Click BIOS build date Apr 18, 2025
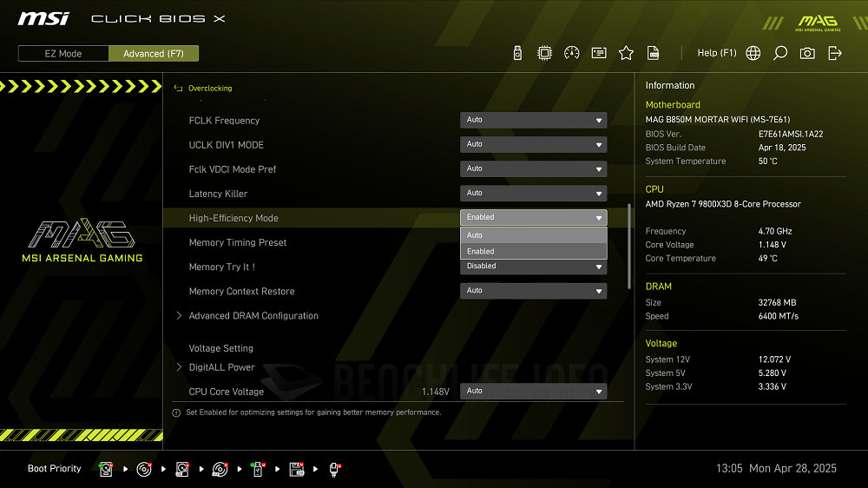Screen dimensions: 868x488 [x=782, y=148]
